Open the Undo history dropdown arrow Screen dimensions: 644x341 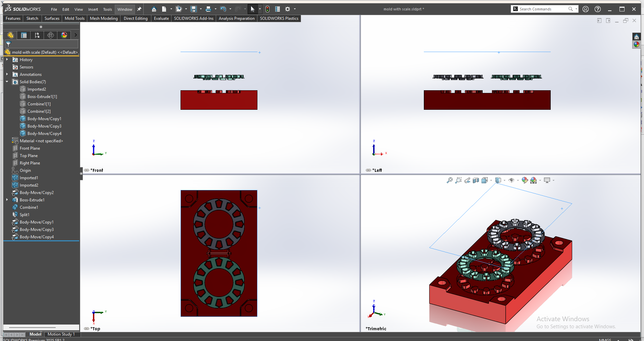coord(230,9)
